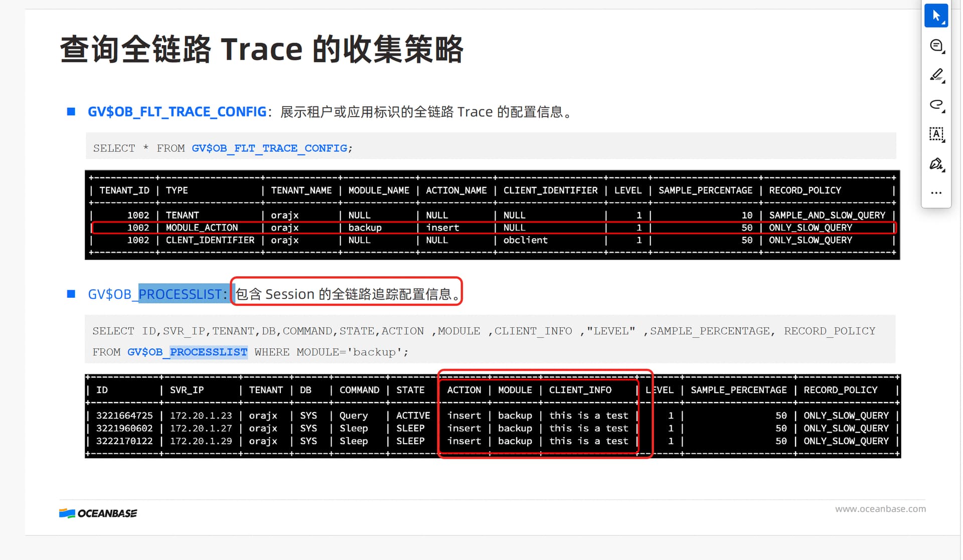Image resolution: width=963 pixels, height=560 pixels.
Task: Click red-boxed text 包含 Session 的全链路追踪配置信息
Action: click(347, 294)
